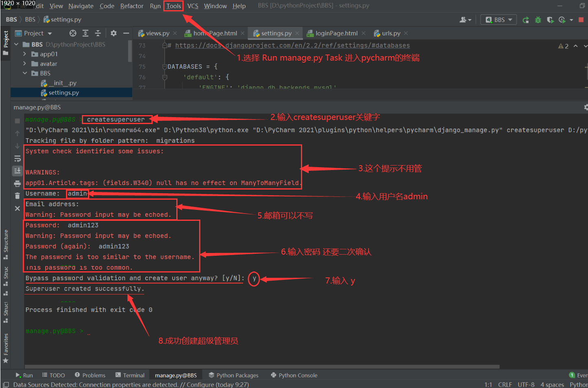Click the Expand All icon in Project panel

coord(86,33)
